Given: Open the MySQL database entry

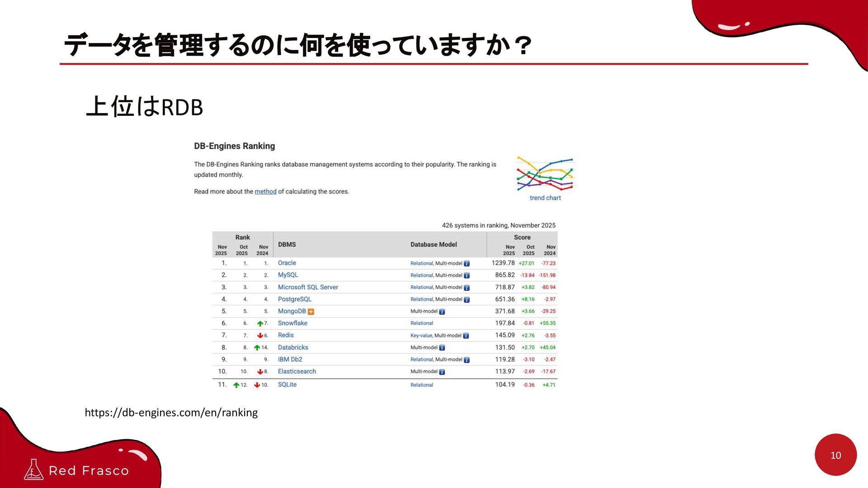Looking at the screenshot, I should 288,275.
